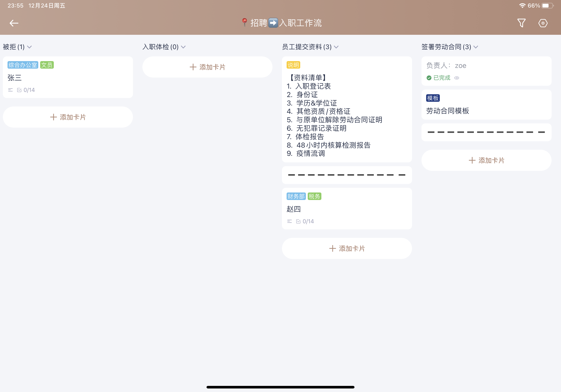Viewport: 561px width, 392px height.
Task: Open the 负责人: zoe card
Action: [x=486, y=71]
